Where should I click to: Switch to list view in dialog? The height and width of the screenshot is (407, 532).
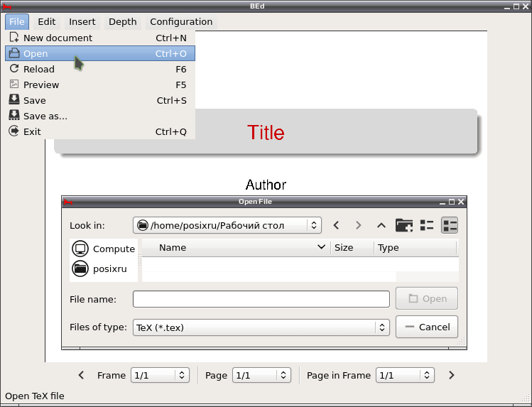(427, 225)
